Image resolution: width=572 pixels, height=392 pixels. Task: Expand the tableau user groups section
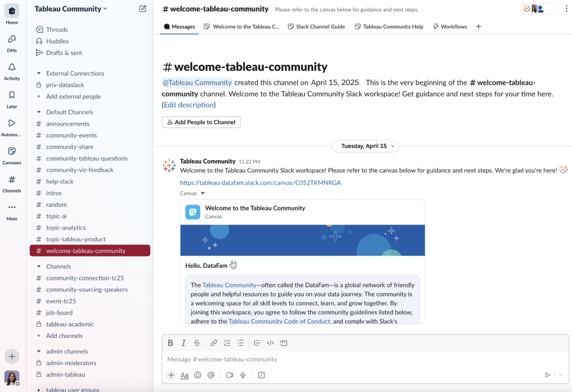(39, 390)
